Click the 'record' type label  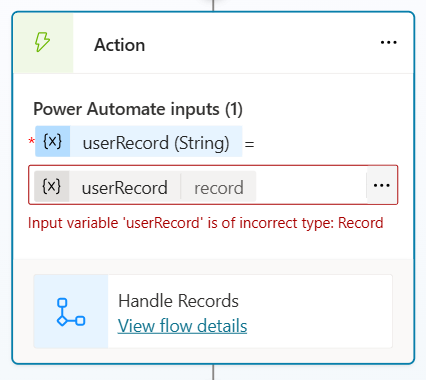click(219, 188)
